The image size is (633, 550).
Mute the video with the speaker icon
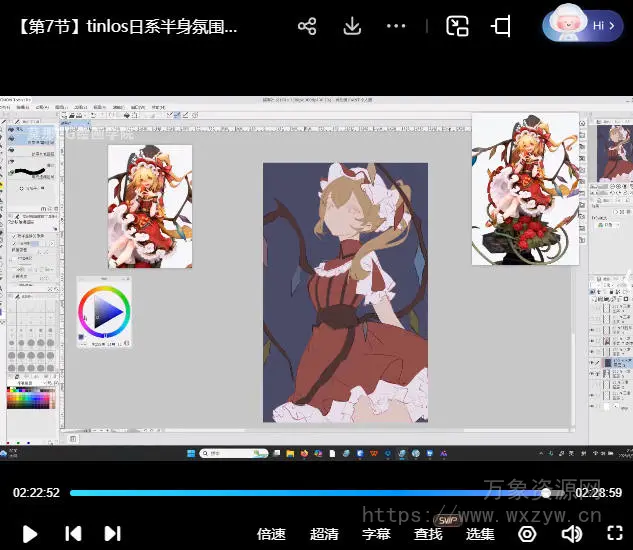point(571,534)
